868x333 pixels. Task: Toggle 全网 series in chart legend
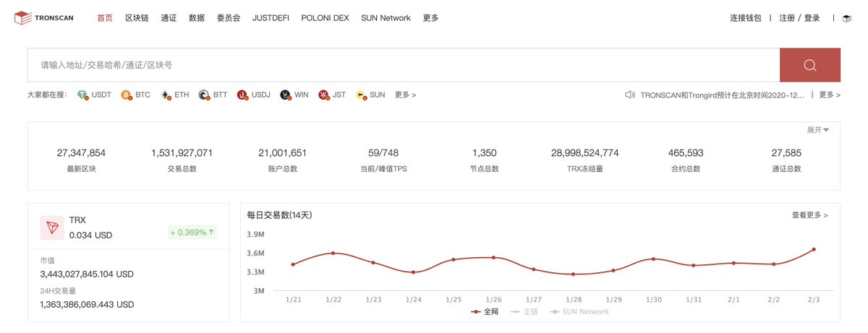pyautogui.click(x=485, y=311)
